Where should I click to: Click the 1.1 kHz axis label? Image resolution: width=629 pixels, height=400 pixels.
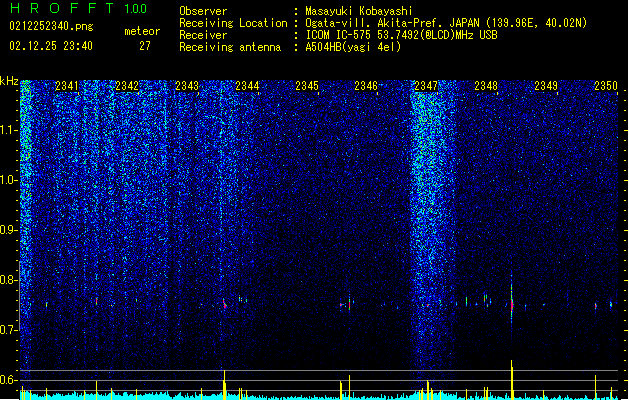[9, 130]
